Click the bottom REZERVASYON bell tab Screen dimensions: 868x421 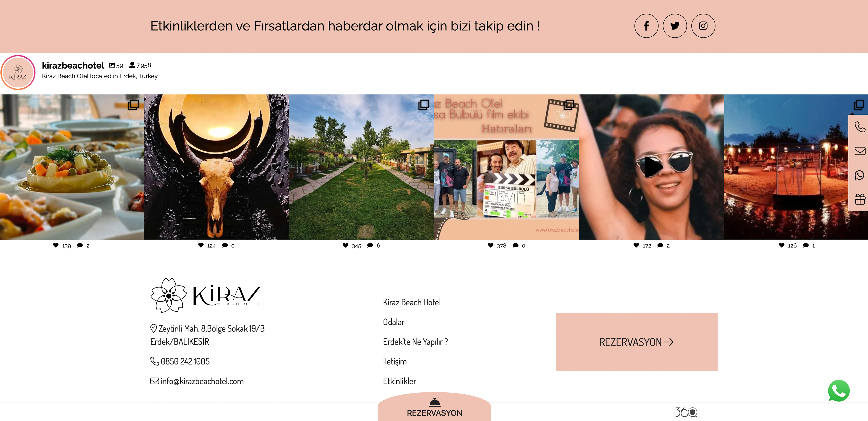(434, 407)
